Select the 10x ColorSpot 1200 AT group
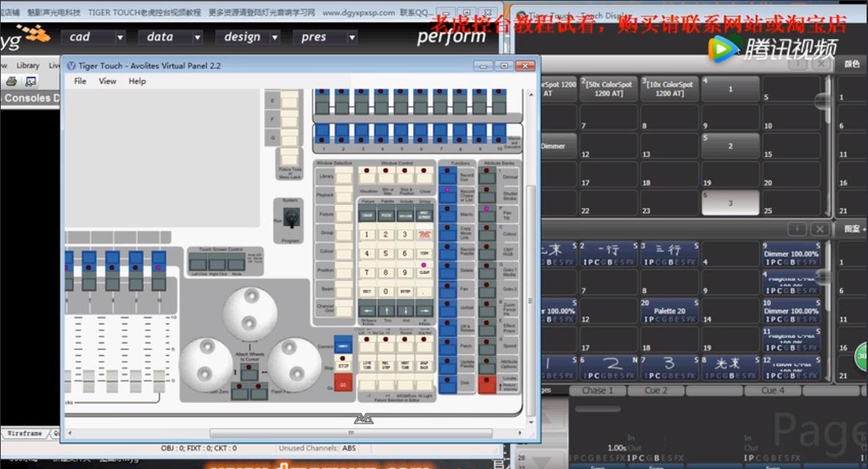The width and height of the screenshot is (868, 469). tap(670, 89)
